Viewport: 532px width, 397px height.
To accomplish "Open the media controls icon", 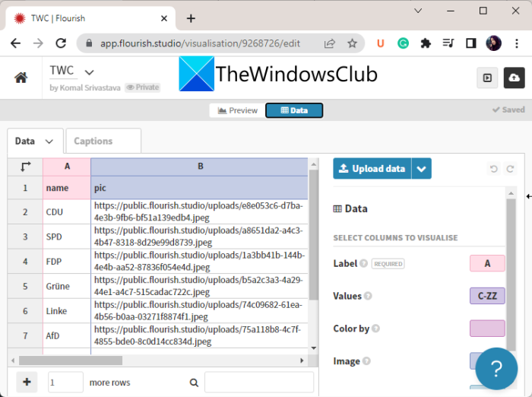I will (x=448, y=43).
